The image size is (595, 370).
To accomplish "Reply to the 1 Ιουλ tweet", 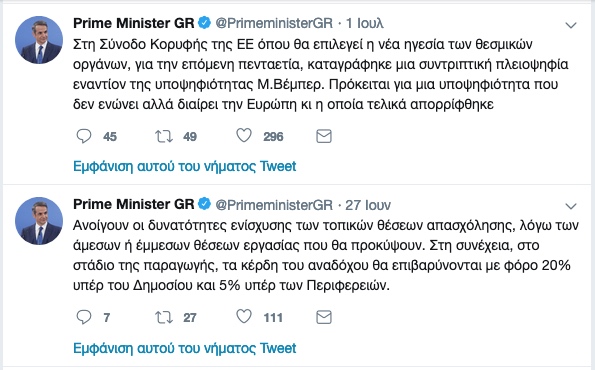I will click(x=84, y=136).
